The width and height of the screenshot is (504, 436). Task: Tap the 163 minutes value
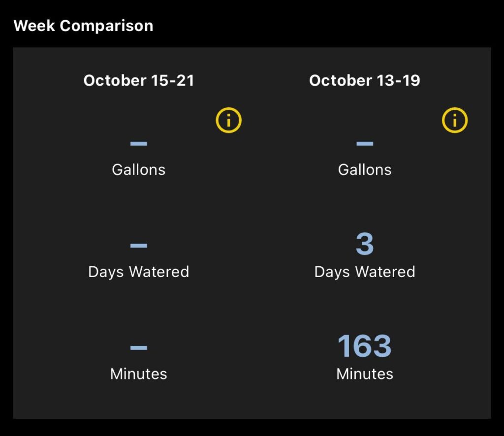pos(365,346)
